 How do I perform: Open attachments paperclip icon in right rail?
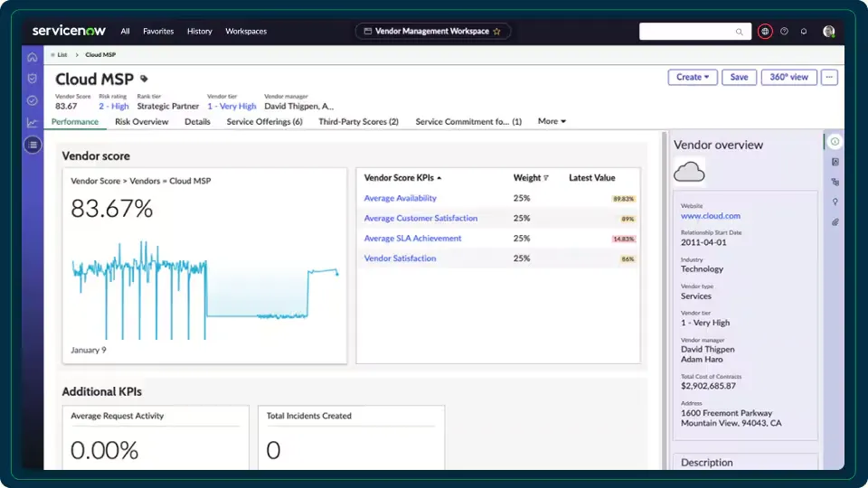click(835, 221)
